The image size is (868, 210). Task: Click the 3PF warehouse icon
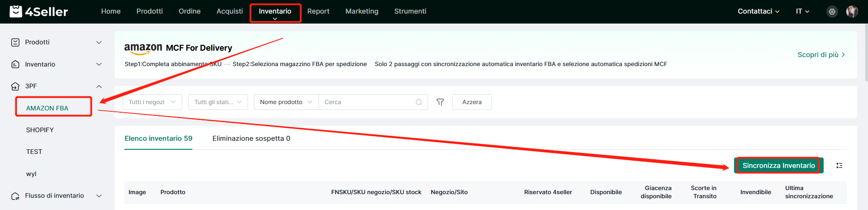15,86
